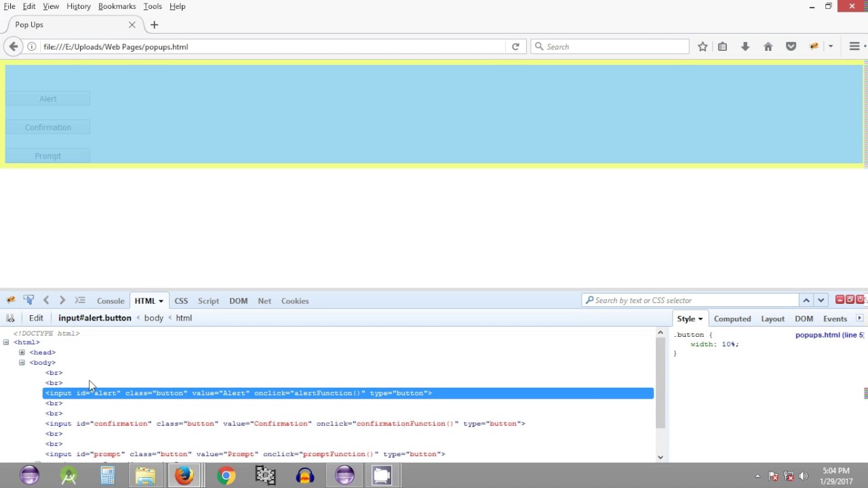Click the Confirmation button on the page
The width and height of the screenshot is (868, 488).
pyautogui.click(x=47, y=127)
